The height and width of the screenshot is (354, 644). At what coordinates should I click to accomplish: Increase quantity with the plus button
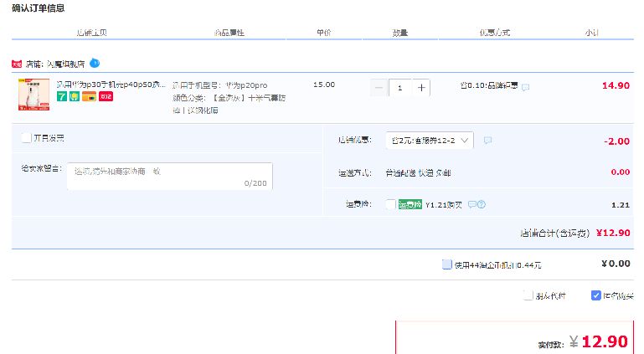421,88
